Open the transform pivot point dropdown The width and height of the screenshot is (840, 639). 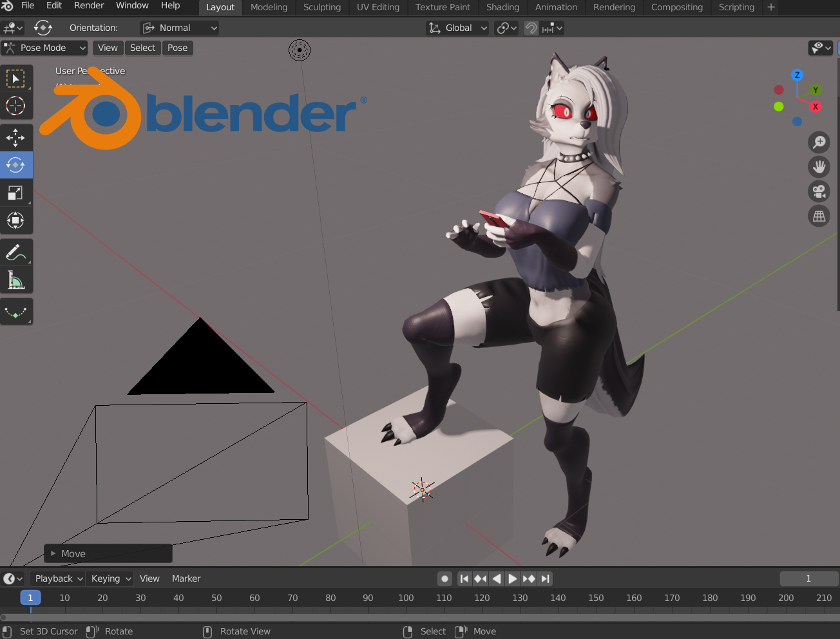[506, 28]
